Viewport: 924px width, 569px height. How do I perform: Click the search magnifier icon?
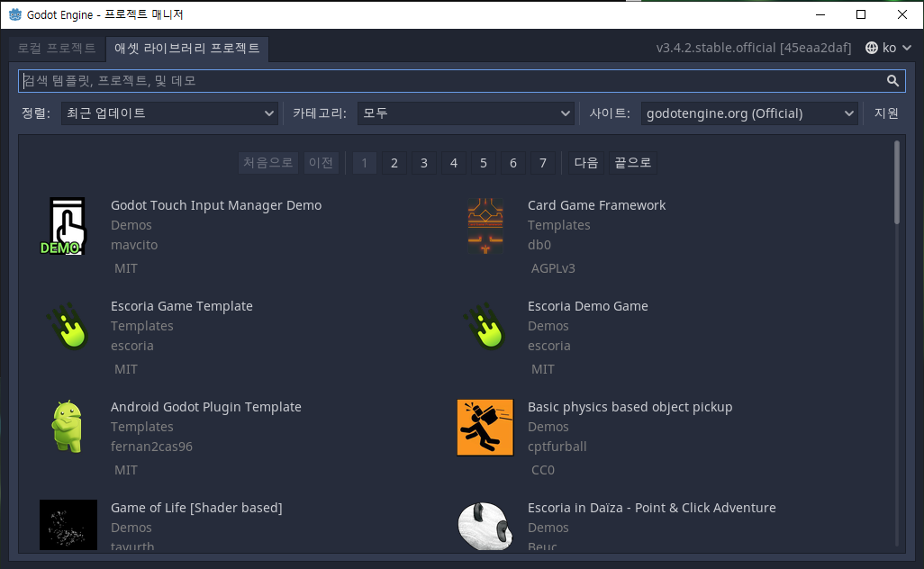[x=892, y=81]
